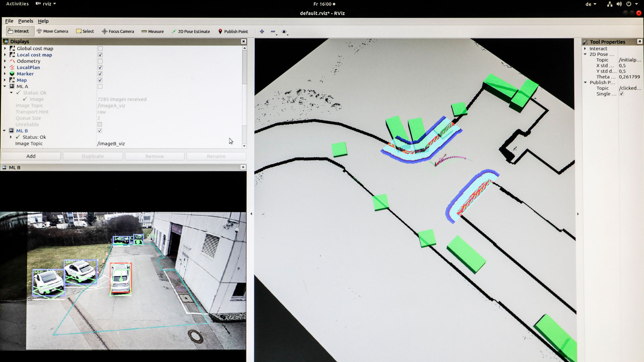Uncheck Single click under Publish Point properties
Screen dimensions: 644x362
click(x=622, y=94)
